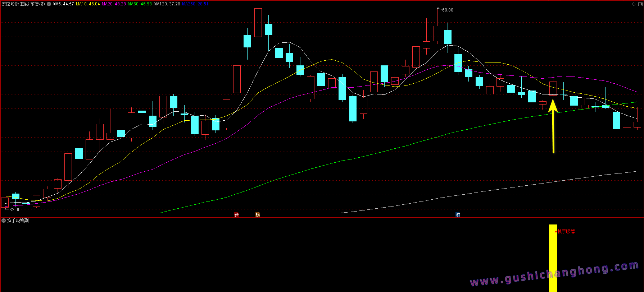Screen dimensions: 644x292
Task: Click the diamond icon at chart top-right
Action: 634,4
